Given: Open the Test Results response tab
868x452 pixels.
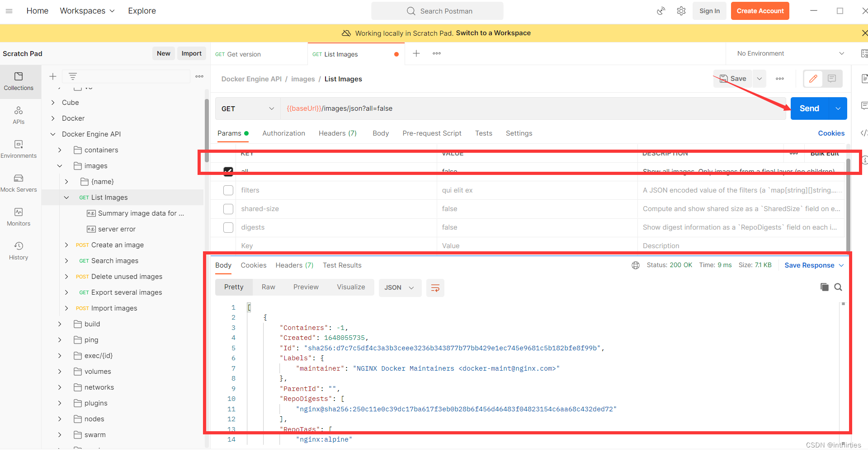Looking at the screenshot, I should point(342,265).
